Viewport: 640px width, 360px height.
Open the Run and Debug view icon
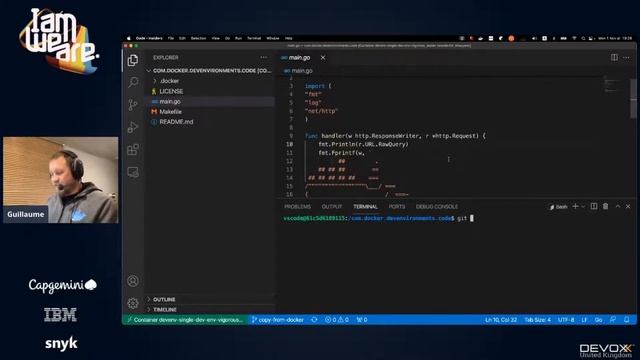[x=133, y=127]
